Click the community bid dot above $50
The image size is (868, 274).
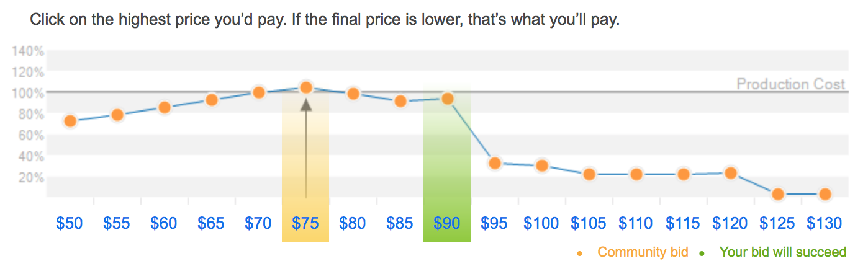tap(70, 121)
